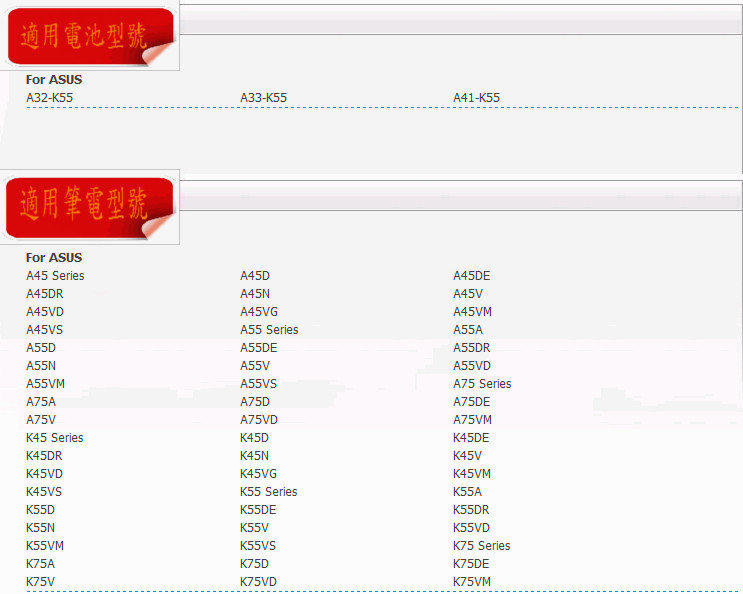Image resolution: width=743 pixels, height=594 pixels.
Task: Choose K75 Series from the list
Action: tap(481, 546)
